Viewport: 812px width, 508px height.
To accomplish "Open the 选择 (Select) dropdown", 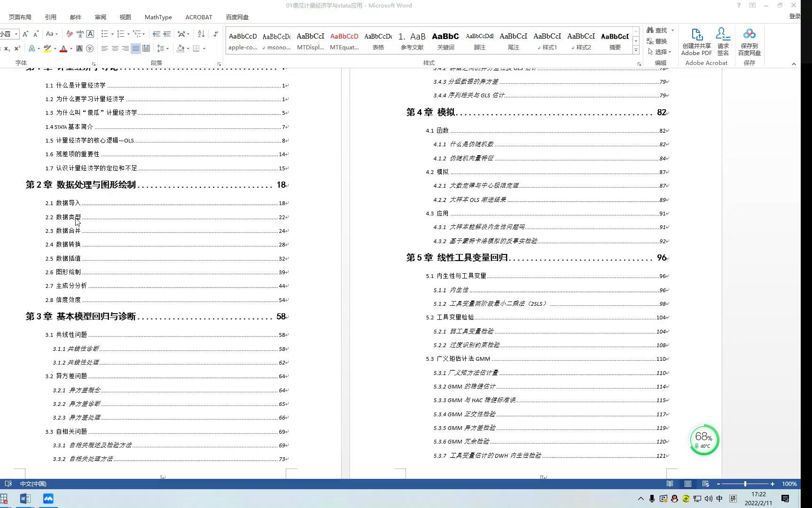I will pyautogui.click(x=660, y=52).
